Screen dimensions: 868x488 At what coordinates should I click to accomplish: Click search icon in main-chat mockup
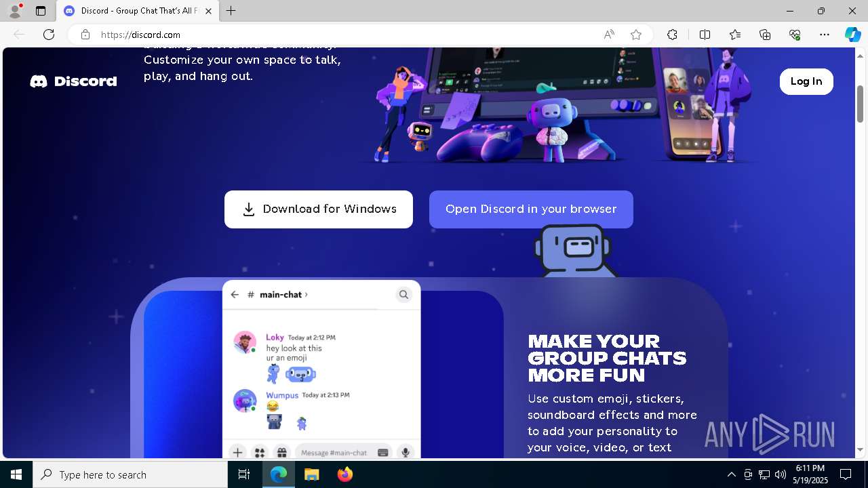(x=403, y=295)
